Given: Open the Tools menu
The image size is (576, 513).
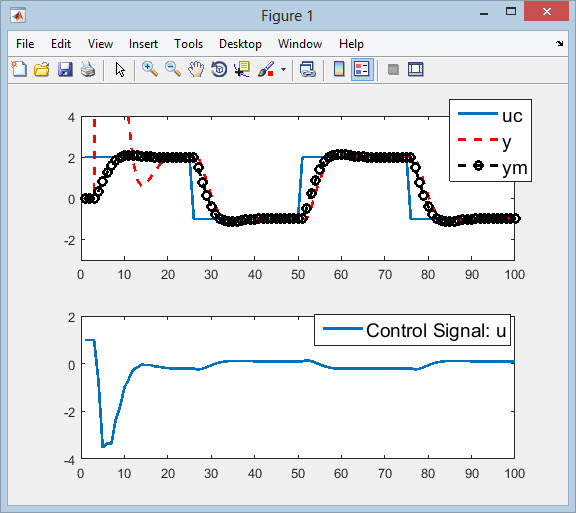Looking at the screenshot, I should [x=188, y=44].
